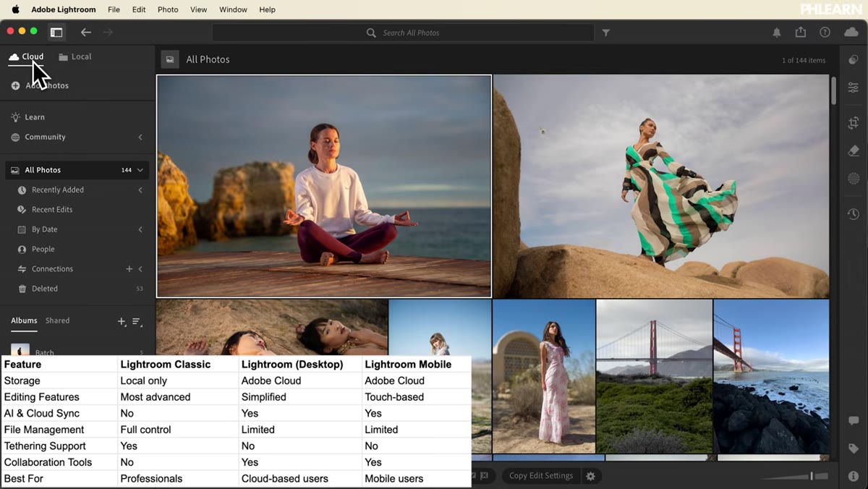Collapse the All Photos dropdown chevron
The width and height of the screenshot is (868, 489).
tap(140, 170)
